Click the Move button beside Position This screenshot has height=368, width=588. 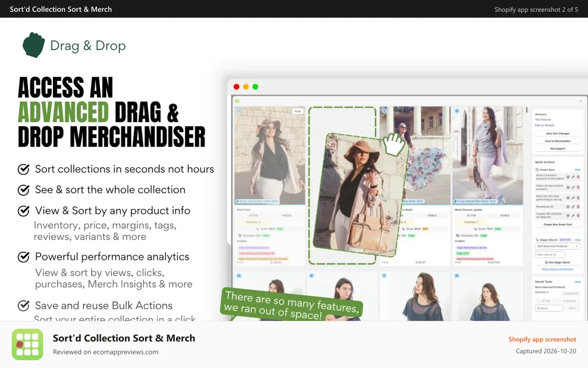[x=572, y=308]
